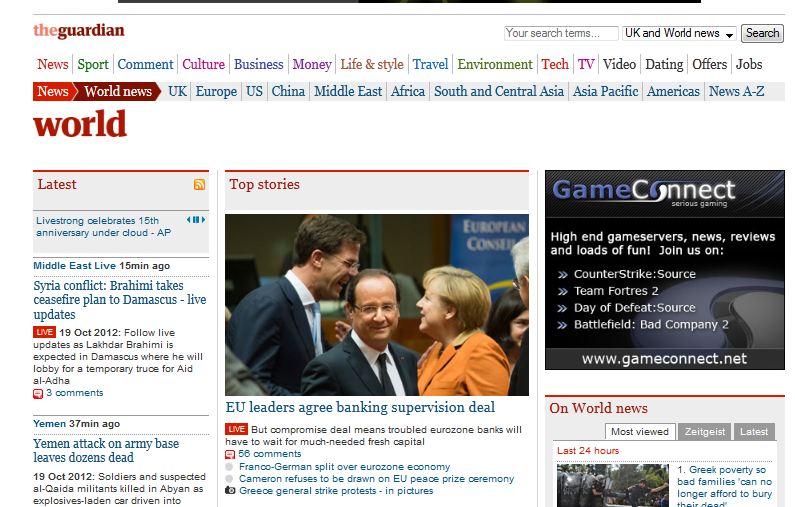Click the comment icon beside 3 comments

pos(38,394)
